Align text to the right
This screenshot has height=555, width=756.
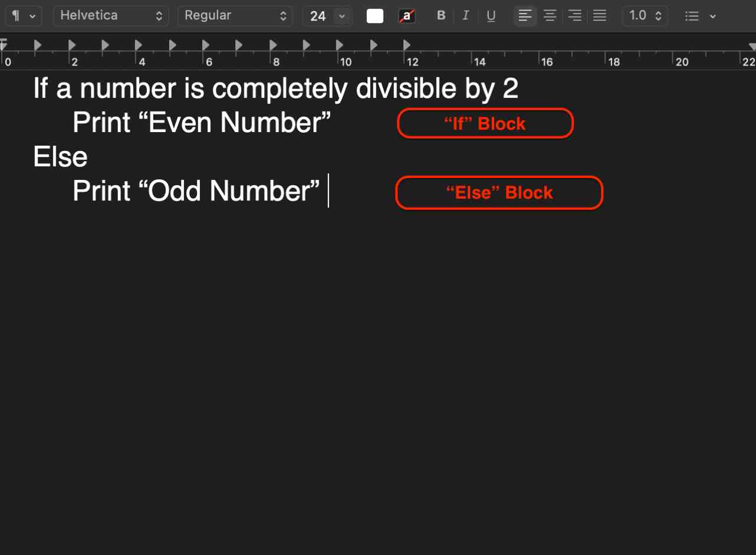pos(574,16)
